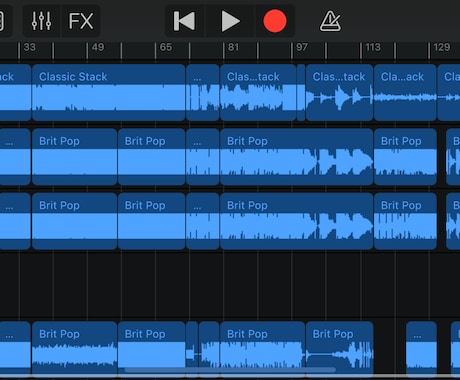460x380 pixels.
Task: Jump back to the song beginning
Action: point(184,21)
